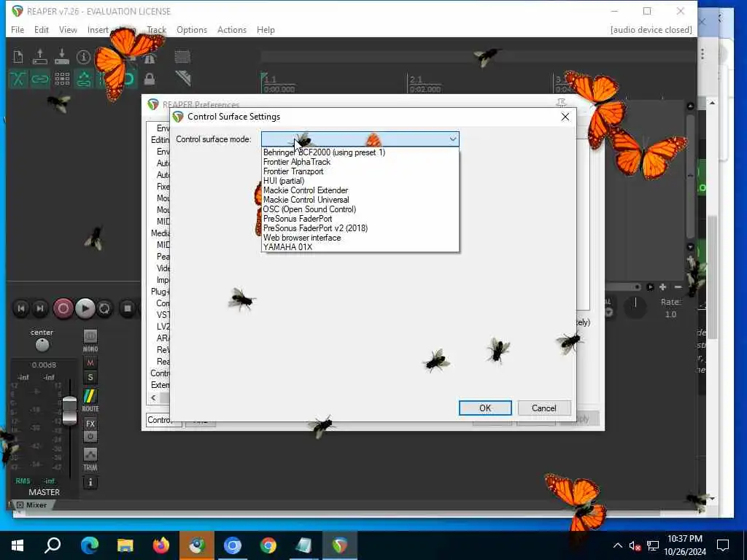Viewport: 747px width, 560px height.
Task: Click arrange view zoom-out minus icon
Action: tap(678, 287)
